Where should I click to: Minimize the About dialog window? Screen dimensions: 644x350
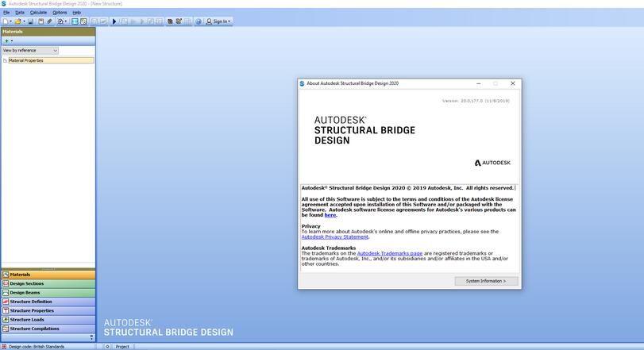(479, 83)
